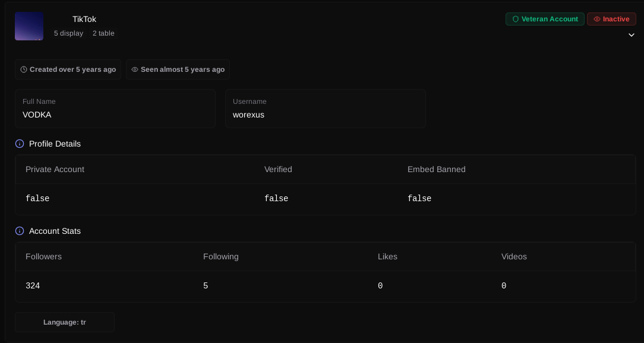Expand the TikTok card chevron

click(x=632, y=35)
